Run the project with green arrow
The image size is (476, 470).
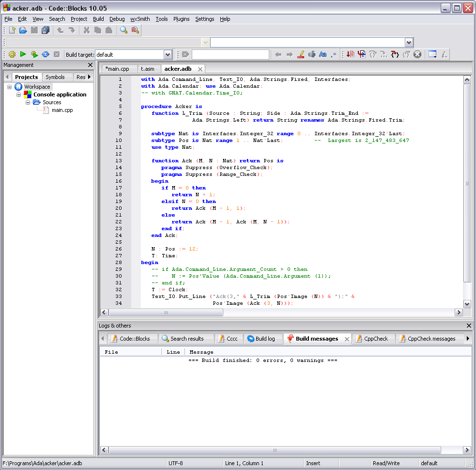tap(23, 55)
